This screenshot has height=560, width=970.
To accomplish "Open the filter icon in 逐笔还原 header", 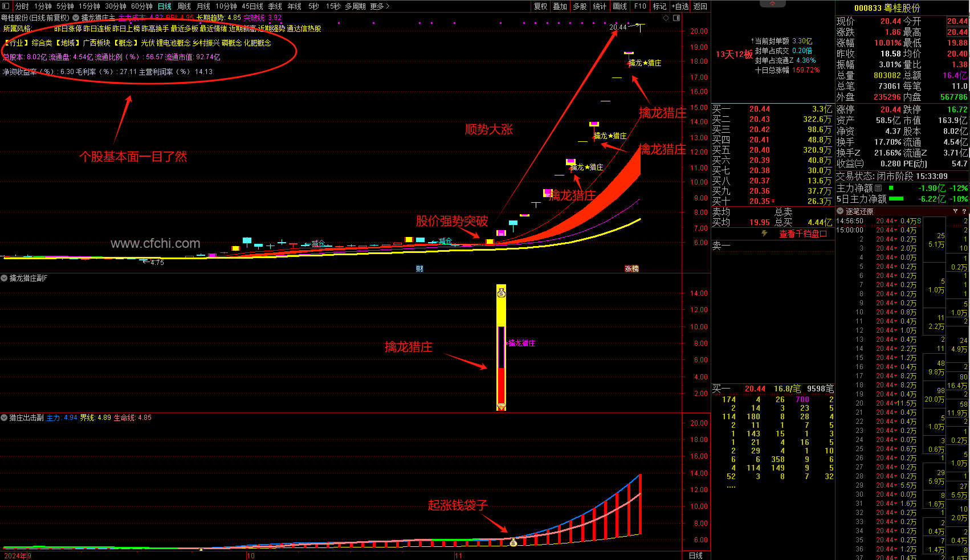I will point(956,211).
